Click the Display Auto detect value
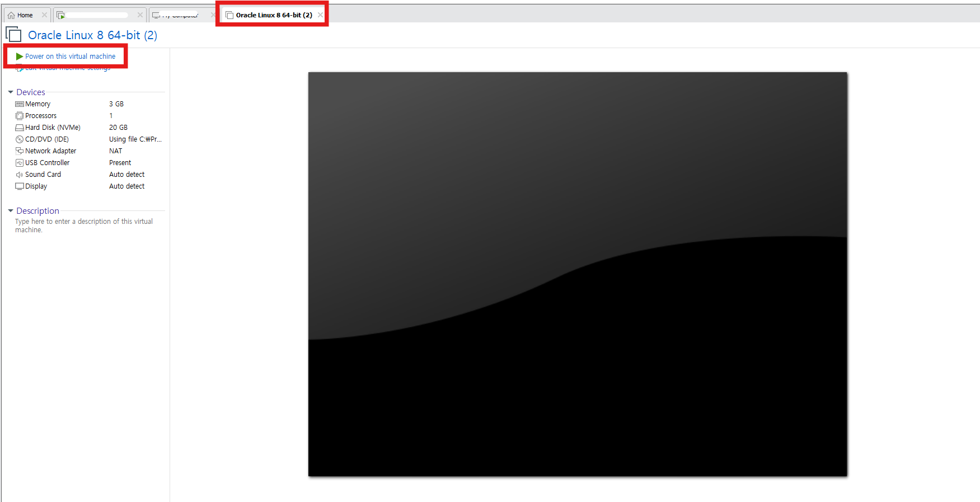980x502 pixels. [x=126, y=186]
